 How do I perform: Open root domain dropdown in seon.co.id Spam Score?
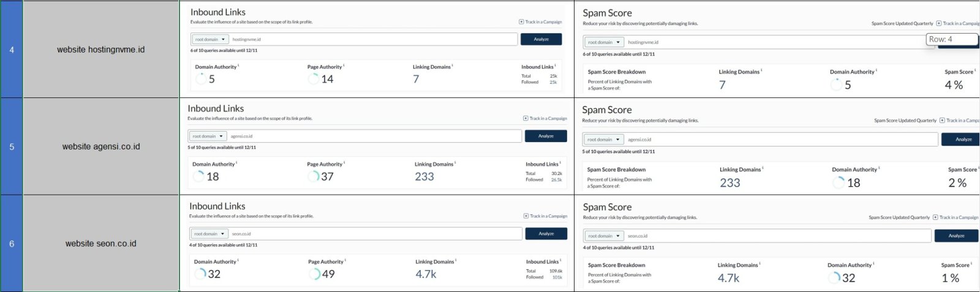(604, 236)
